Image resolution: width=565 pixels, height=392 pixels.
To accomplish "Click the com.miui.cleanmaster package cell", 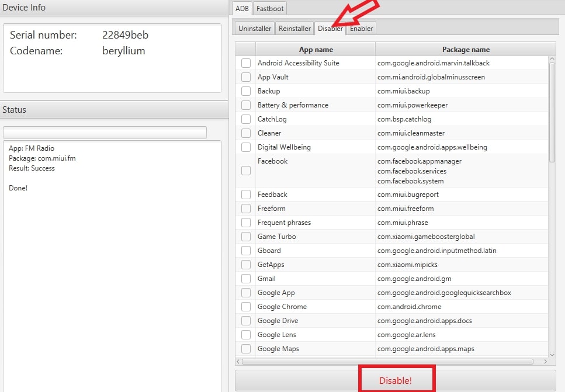I will (462, 133).
